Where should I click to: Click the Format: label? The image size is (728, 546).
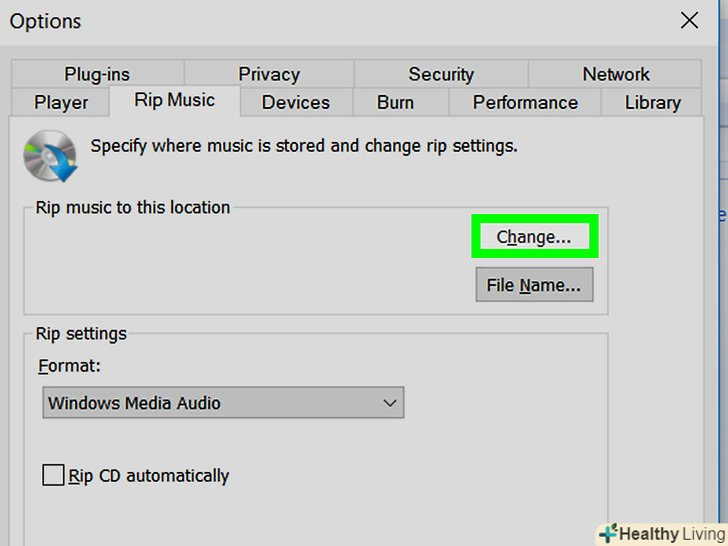coord(70,367)
